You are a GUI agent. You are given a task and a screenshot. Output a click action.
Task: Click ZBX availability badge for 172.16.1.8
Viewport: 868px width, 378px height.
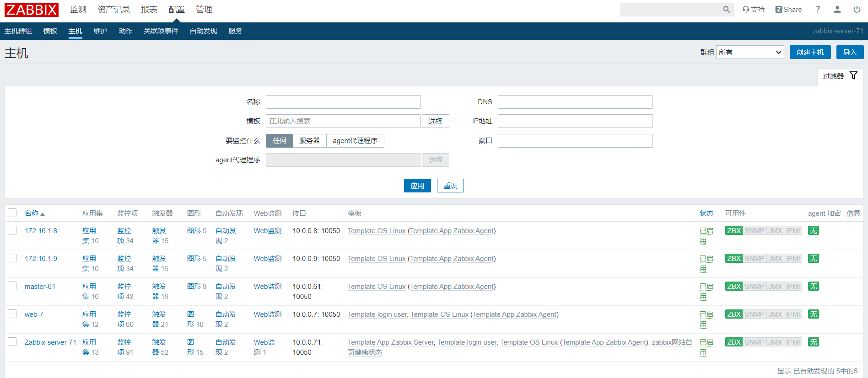point(734,231)
